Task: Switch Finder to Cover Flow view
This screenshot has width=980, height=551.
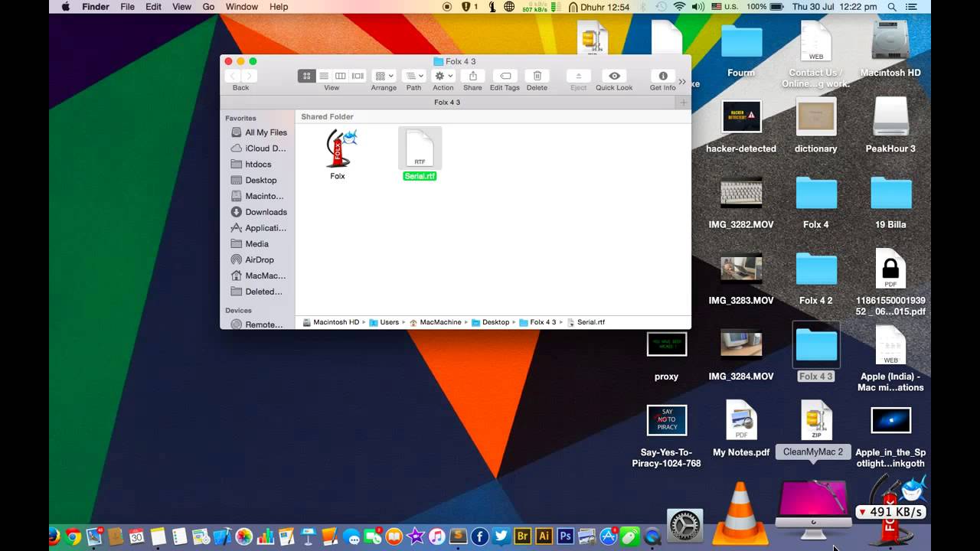Action: click(358, 76)
